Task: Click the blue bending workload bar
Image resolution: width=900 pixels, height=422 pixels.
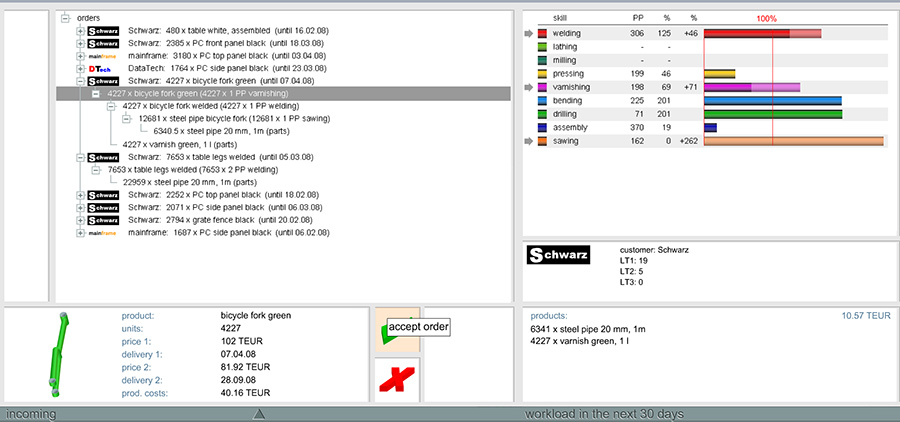Action: click(772, 101)
